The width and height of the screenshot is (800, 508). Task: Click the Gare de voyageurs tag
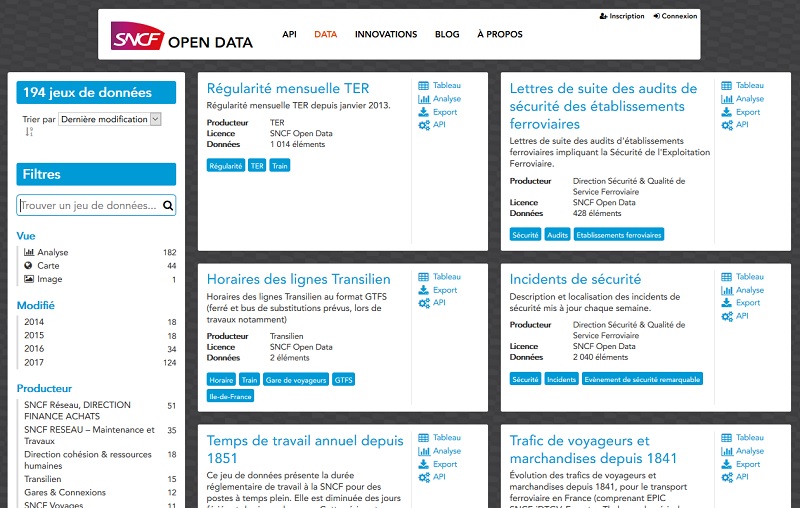tap(296, 379)
